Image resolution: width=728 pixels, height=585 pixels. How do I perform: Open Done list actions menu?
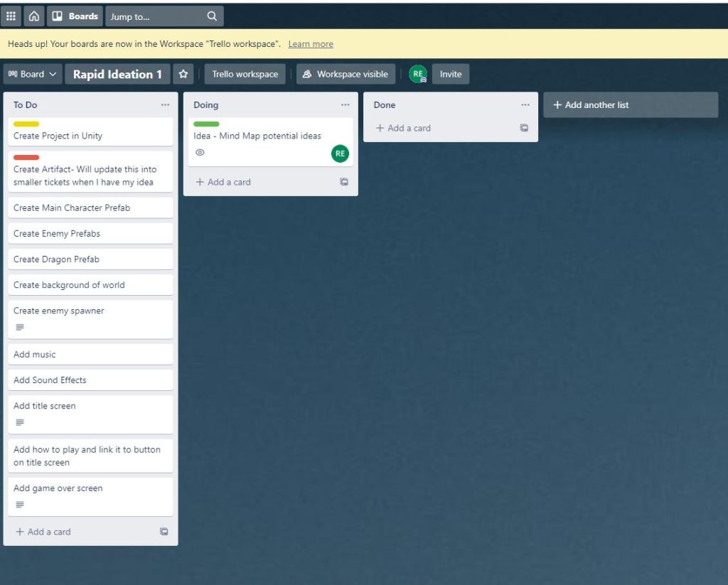[x=525, y=105]
